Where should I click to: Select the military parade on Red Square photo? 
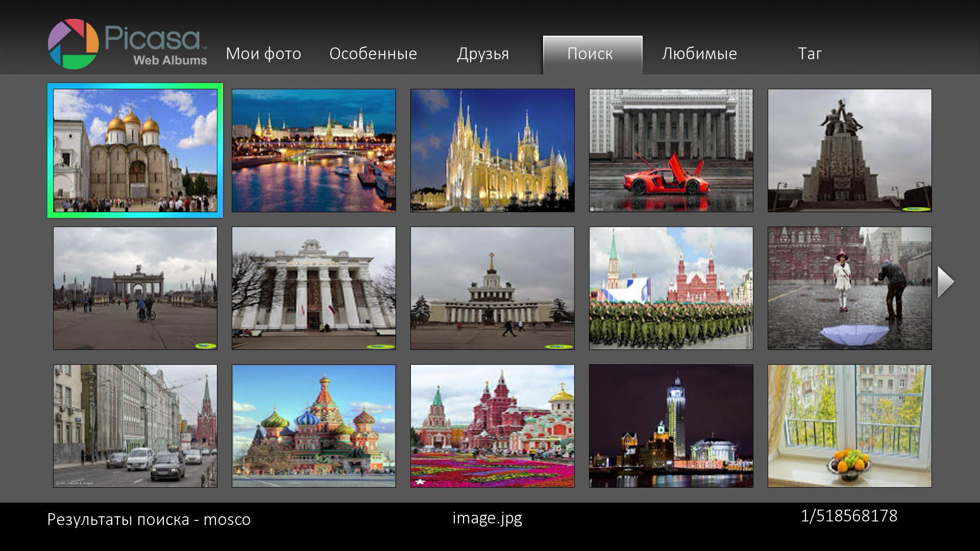(671, 288)
